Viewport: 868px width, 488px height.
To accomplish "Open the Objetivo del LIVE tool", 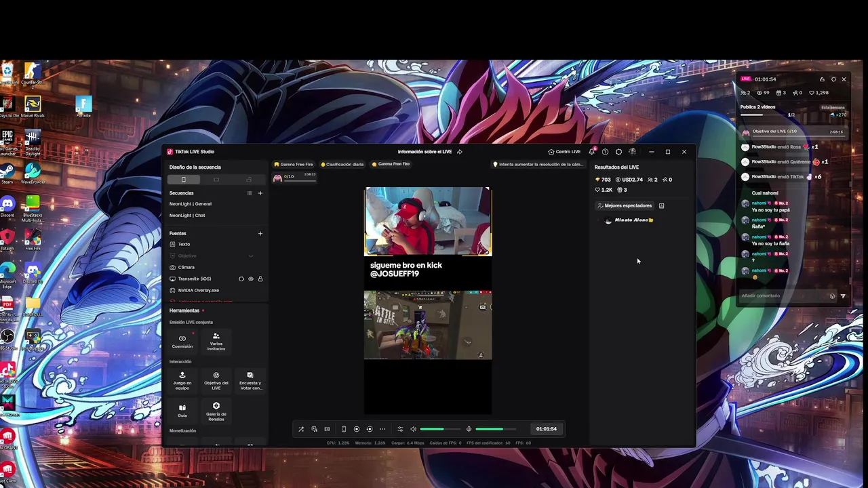I will [x=216, y=380].
